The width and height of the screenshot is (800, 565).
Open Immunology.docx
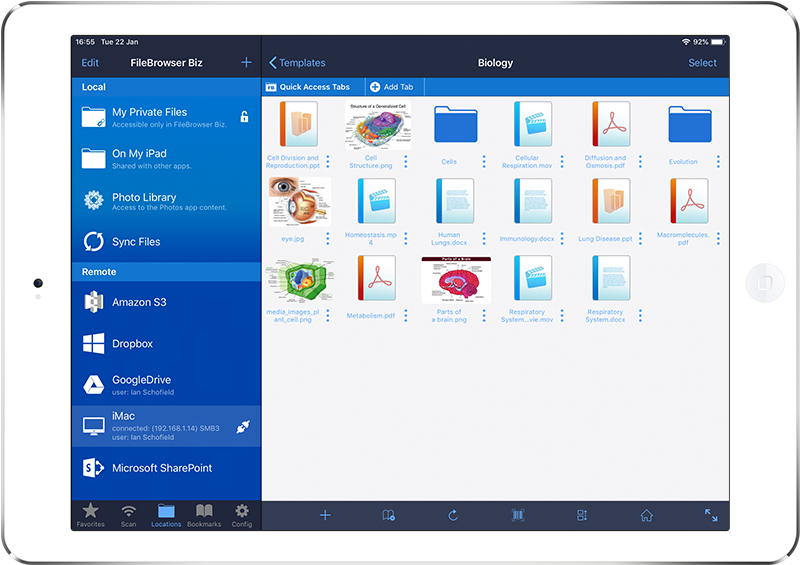pyautogui.click(x=533, y=201)
